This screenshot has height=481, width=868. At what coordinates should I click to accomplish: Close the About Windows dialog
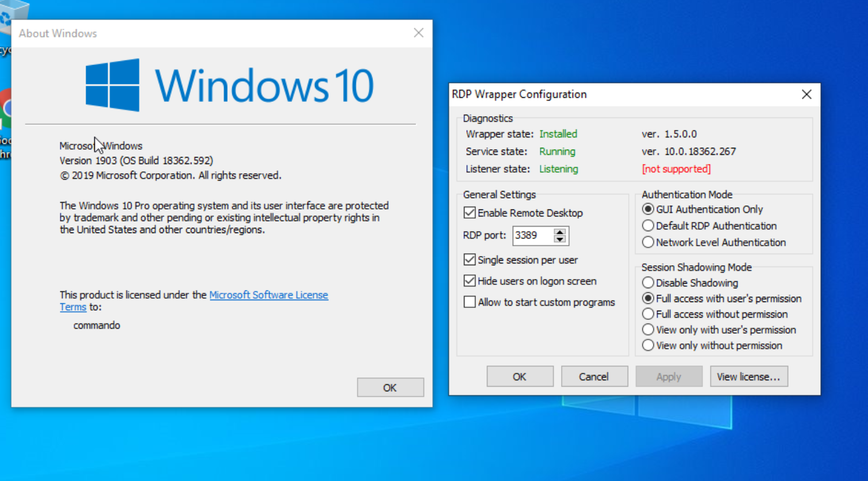pyautogui.click(x=418, y=33)
